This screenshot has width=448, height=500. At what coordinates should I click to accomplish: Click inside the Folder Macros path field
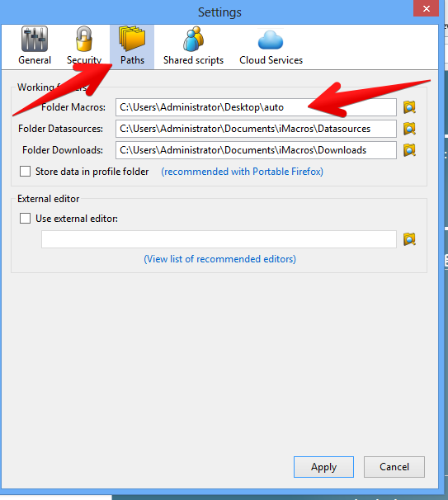tap(256, 107)
